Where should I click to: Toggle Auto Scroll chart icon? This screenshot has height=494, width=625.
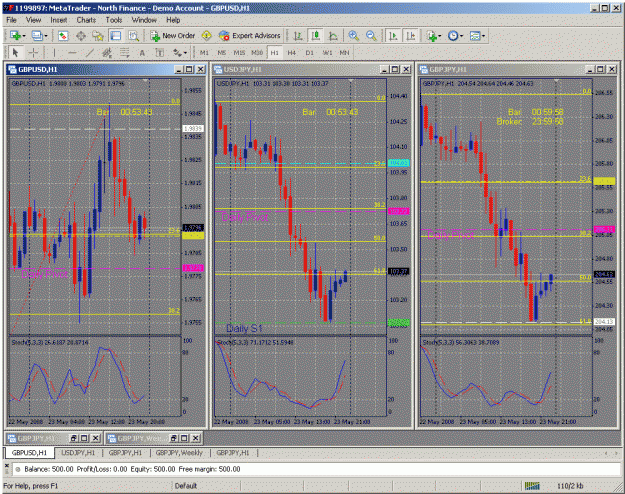tap(393, 36)
